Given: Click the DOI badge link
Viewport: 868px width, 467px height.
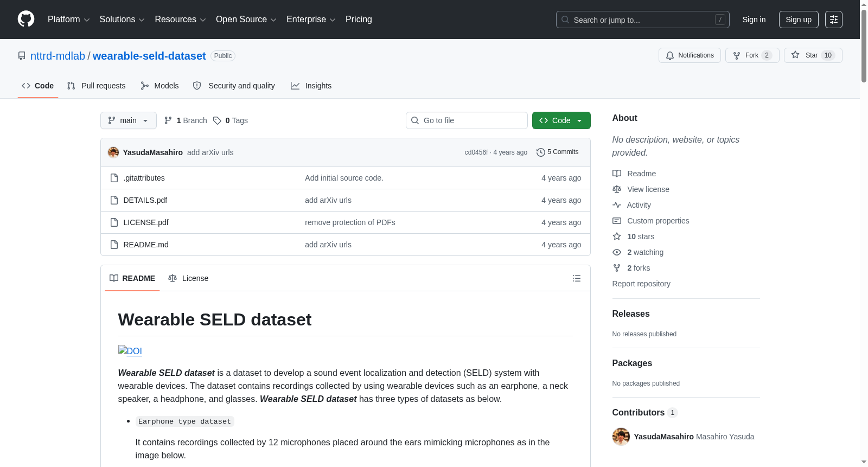Looking at the screenshot, I should pyautogui.click(x=130, y=351).
